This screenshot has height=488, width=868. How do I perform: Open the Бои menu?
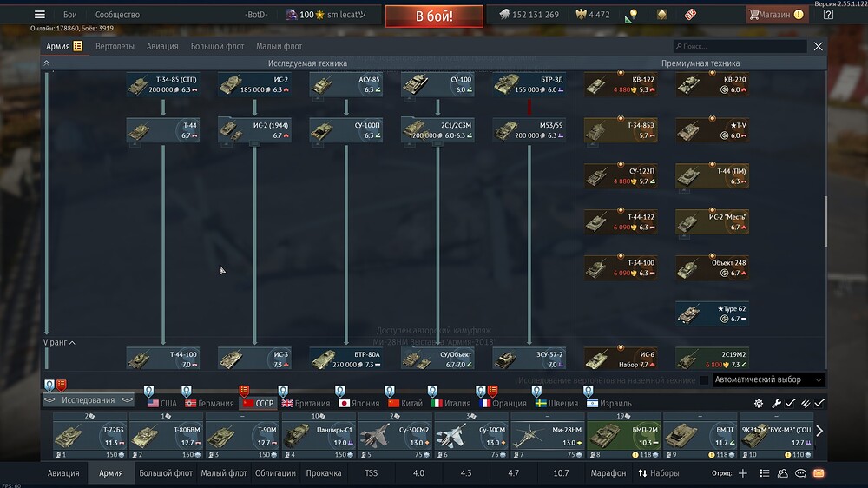[69, 15]
